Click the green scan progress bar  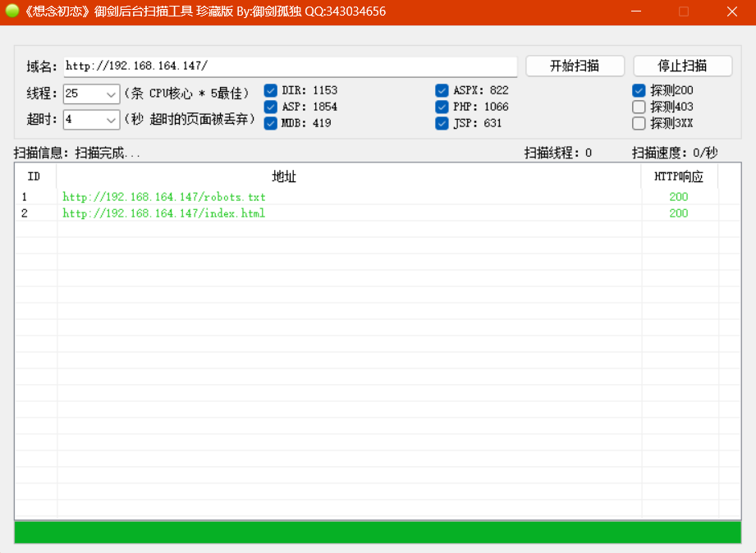point(378,532)
